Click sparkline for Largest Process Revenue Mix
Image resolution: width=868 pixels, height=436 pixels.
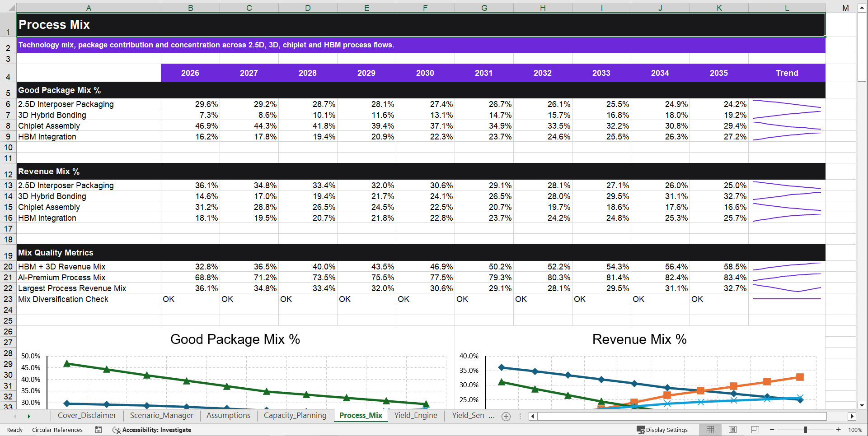787,288
